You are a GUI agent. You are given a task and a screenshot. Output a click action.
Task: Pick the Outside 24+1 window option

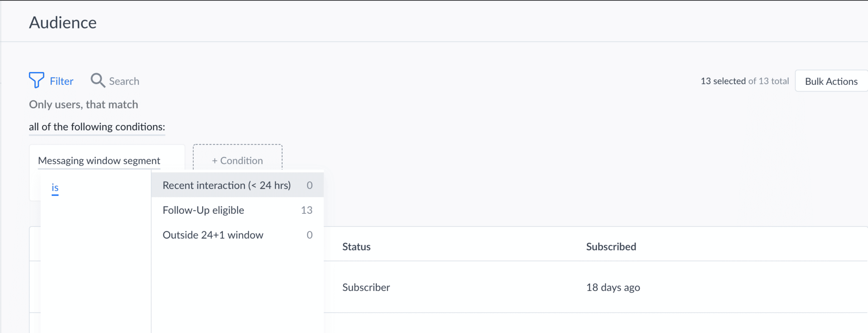213,235
